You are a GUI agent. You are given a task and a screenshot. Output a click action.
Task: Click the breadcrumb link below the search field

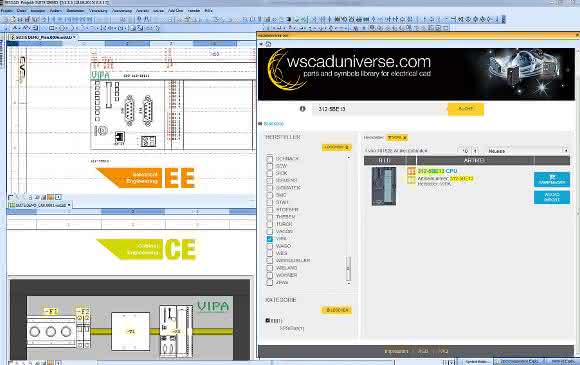(x=274, y=124)
